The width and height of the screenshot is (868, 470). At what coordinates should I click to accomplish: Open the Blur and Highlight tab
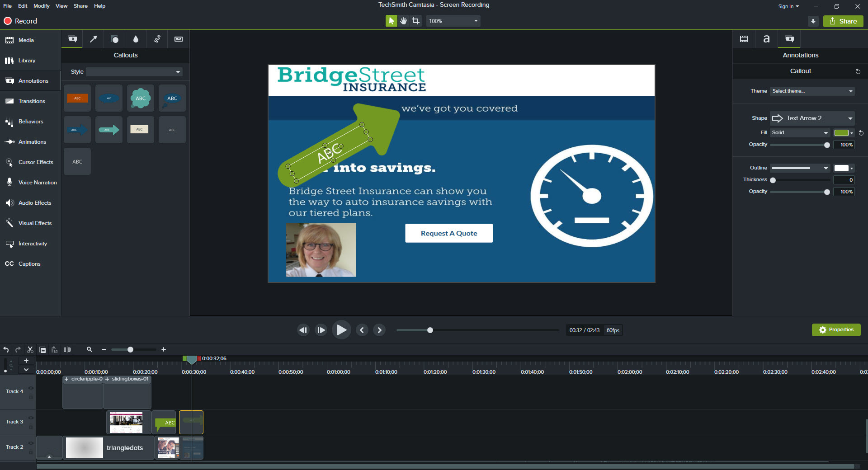136,39
